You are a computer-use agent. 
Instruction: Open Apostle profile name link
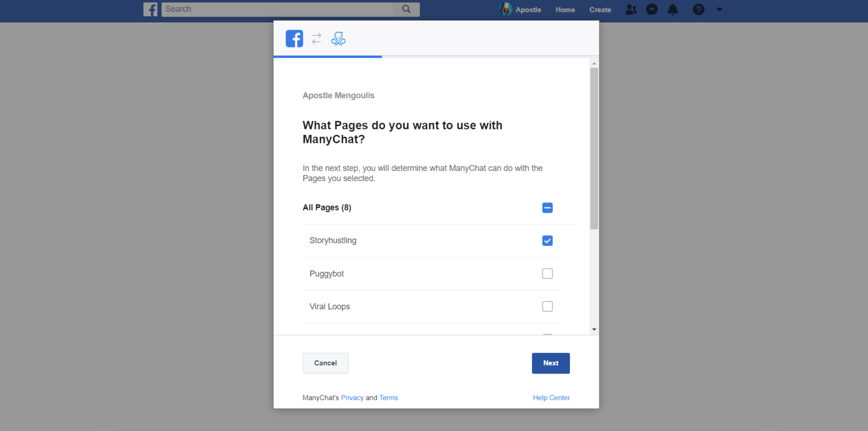[x=528, y=10]
